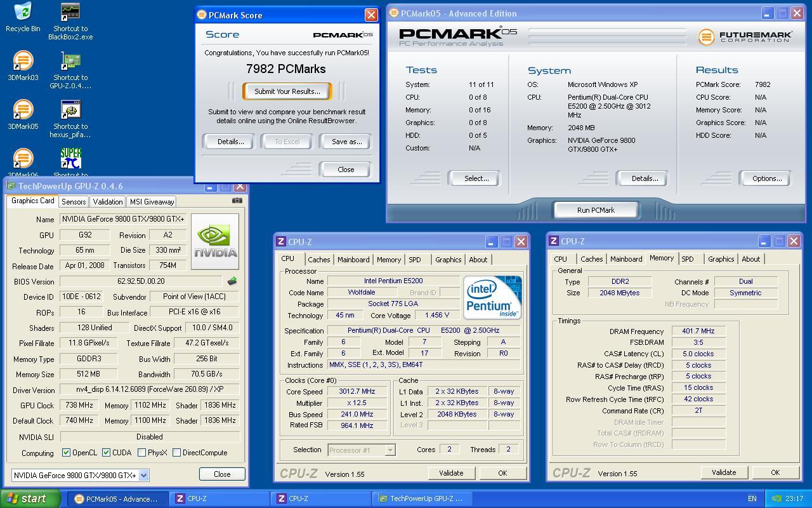The height and width of the screenshot is (508, 812).
Task: Select the Graphics Card tab in GPU-Z
Action: click(x=32, y=201)
